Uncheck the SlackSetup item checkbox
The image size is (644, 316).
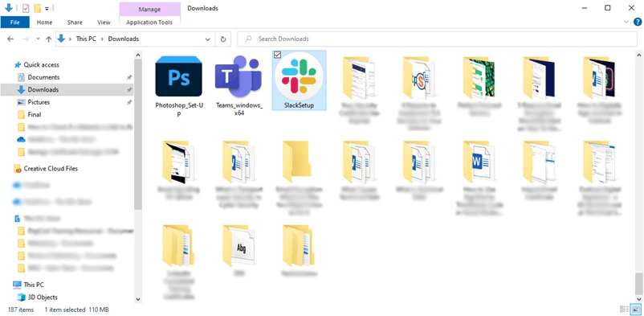tap(278, 55)
